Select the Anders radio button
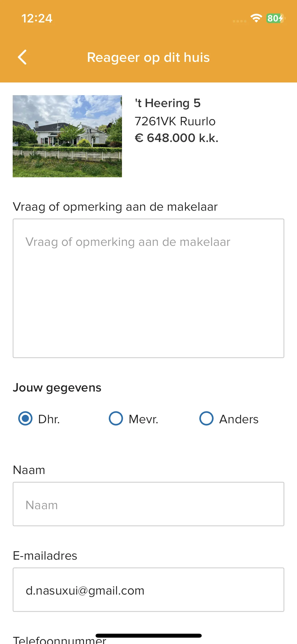Image resolution: width=297 pixels, height=644 pixels. tap(206, 418)
